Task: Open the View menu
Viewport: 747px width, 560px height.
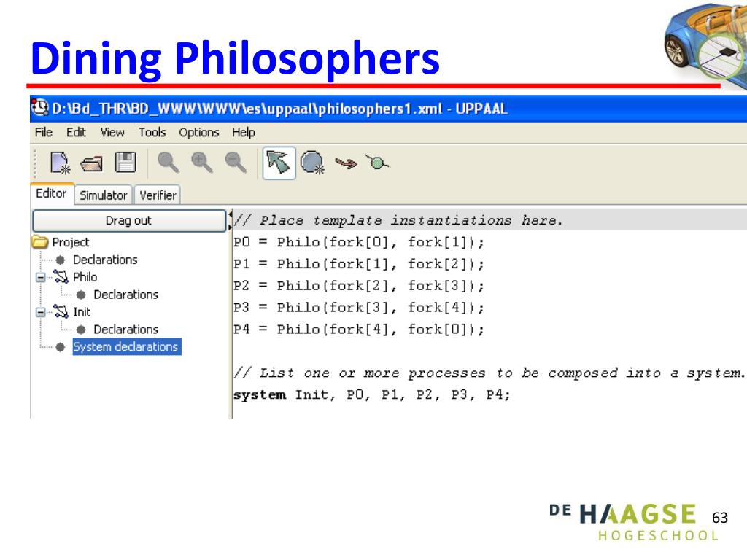Action: 112,132
